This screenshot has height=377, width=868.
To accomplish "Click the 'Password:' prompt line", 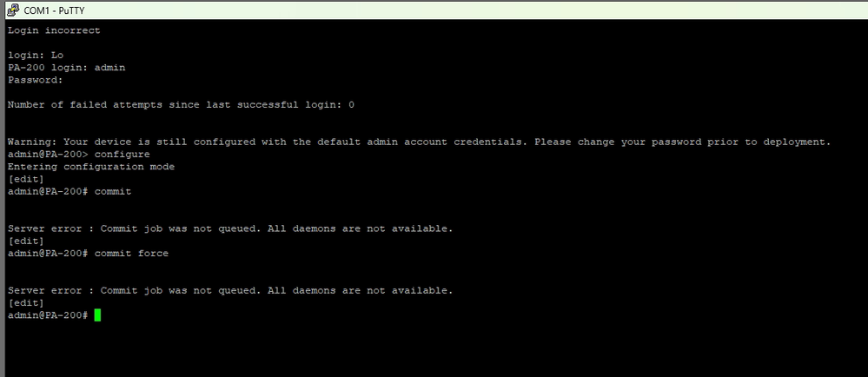I will 36,80.
